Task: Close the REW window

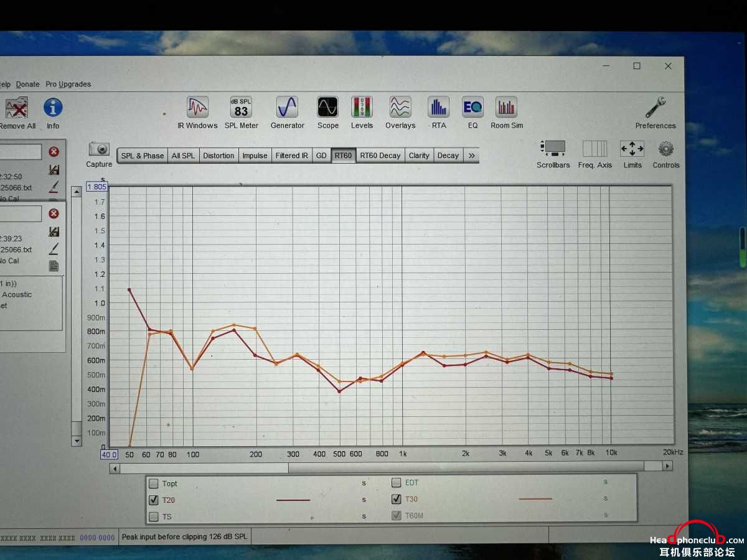Action: coord(668,66)
